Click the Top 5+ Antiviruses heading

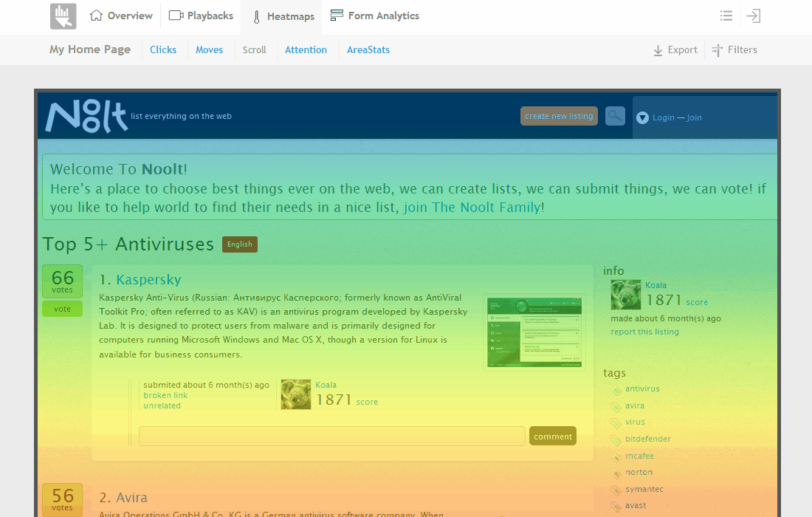point(128,244)
